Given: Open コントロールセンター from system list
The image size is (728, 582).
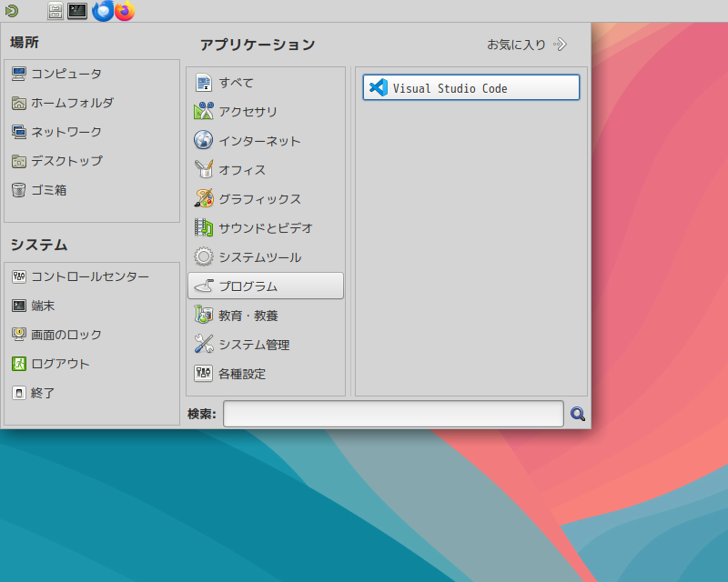Looking at the screenshot, I should pos(92,276).
